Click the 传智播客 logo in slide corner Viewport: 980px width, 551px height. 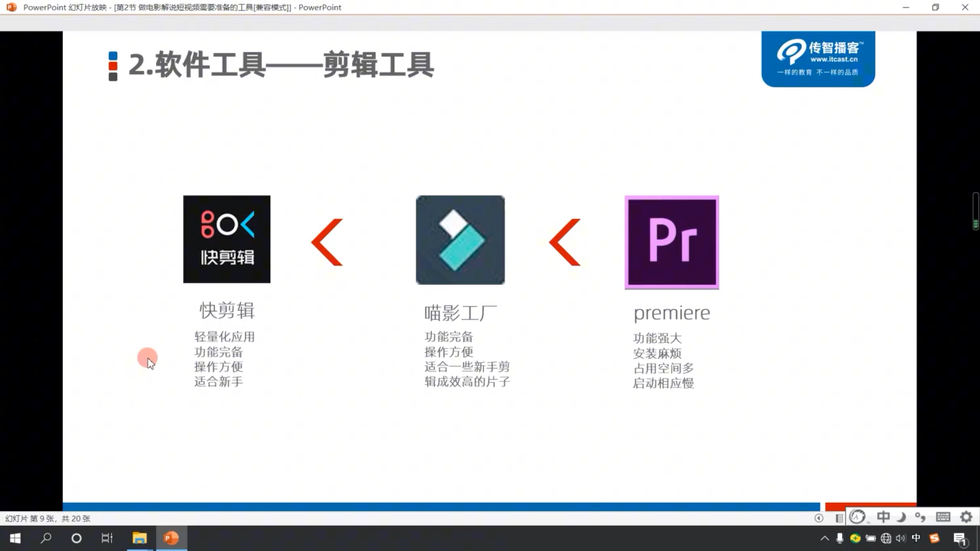click(x=818, y=59)
